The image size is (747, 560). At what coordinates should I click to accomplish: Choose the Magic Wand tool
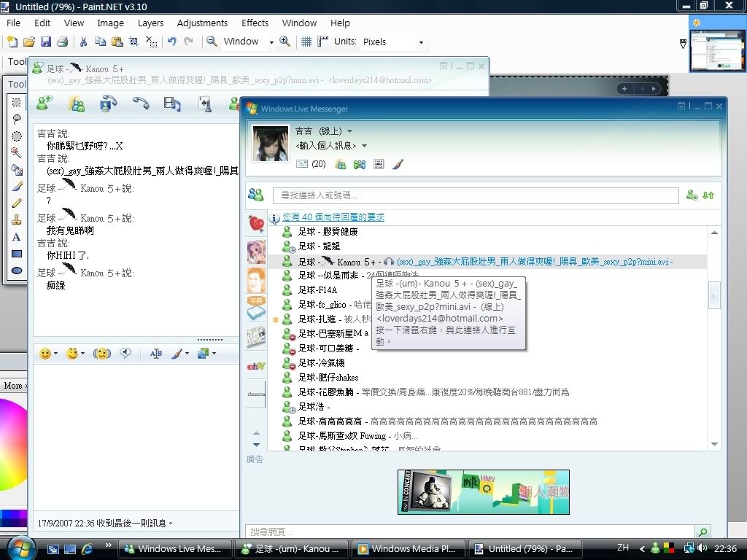pyautogui.click(x=16, y=152)
